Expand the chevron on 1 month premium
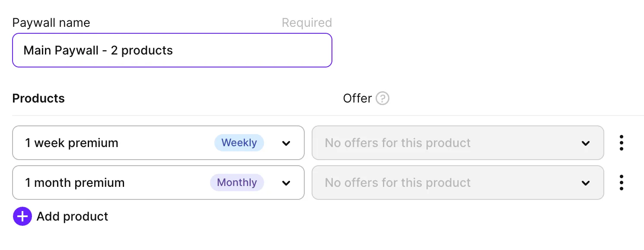 [286, 183]
